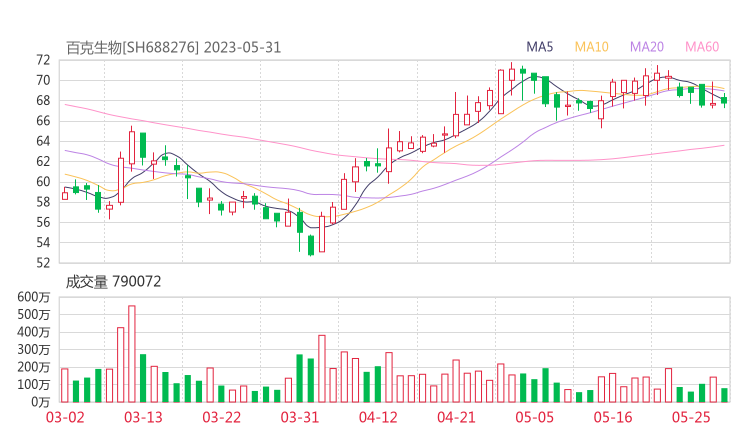Click the 400万 volume axis label
The height and width of the screenshot is (440, 740).
34,332
